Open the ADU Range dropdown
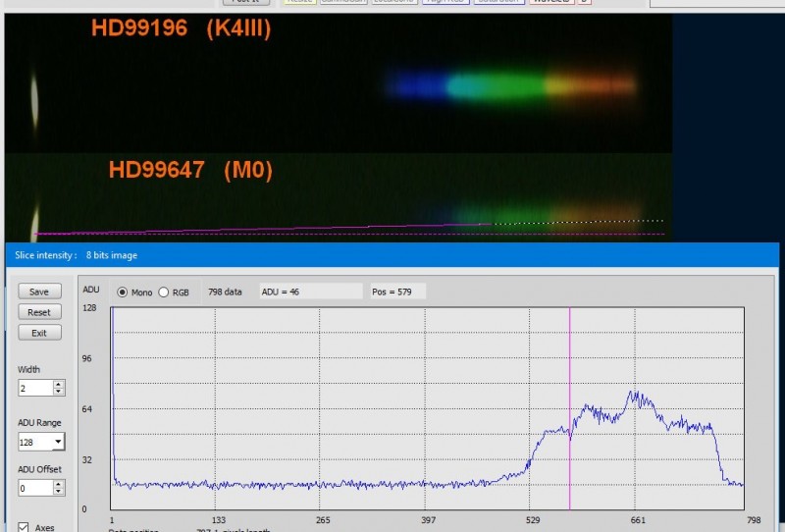Viewport: 785px width, 532px height. pyautogui.click(x=59, y=442)
